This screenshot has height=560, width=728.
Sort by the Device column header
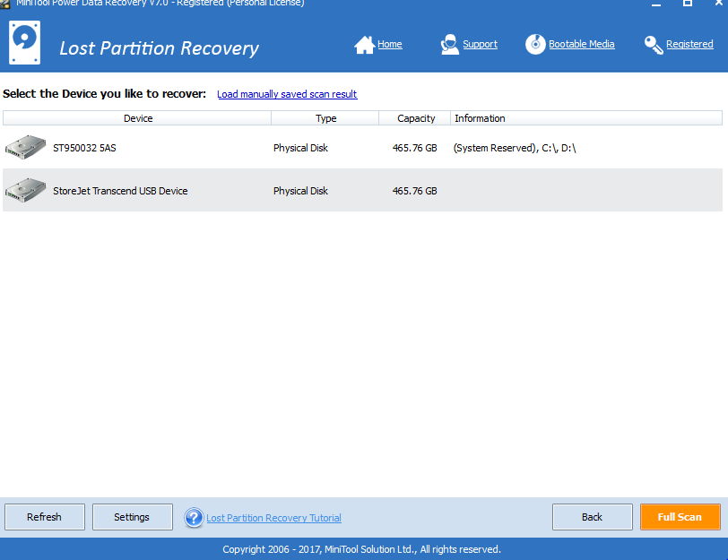click(137, 118)
